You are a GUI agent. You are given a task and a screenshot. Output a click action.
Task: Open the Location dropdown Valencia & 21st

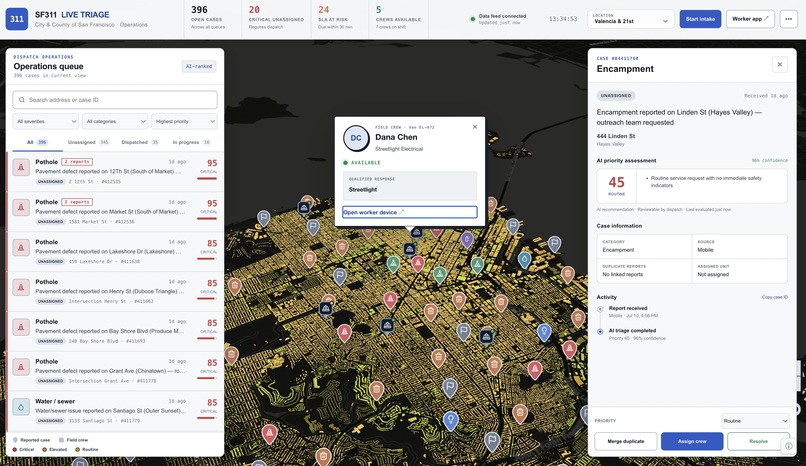(x=631, y=19)
